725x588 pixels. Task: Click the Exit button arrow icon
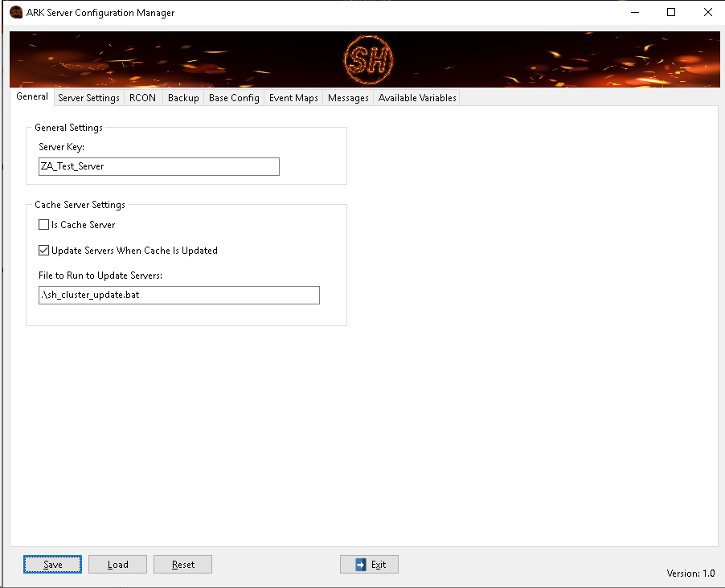tap(361, 565)
